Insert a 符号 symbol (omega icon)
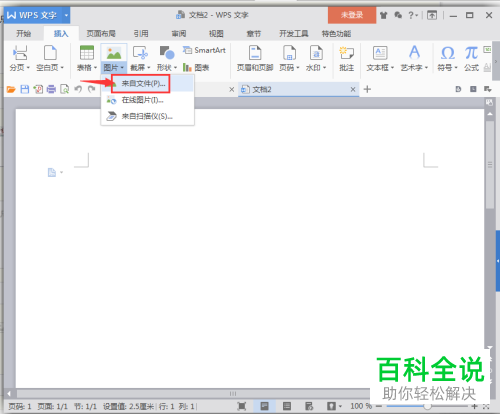Image resolution: width=500 pixels, height=414 pixels. point(447,53)
